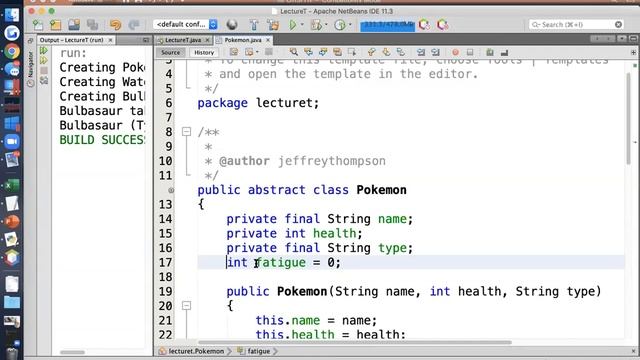Click the New Project toolbar icon

[56, 25]
